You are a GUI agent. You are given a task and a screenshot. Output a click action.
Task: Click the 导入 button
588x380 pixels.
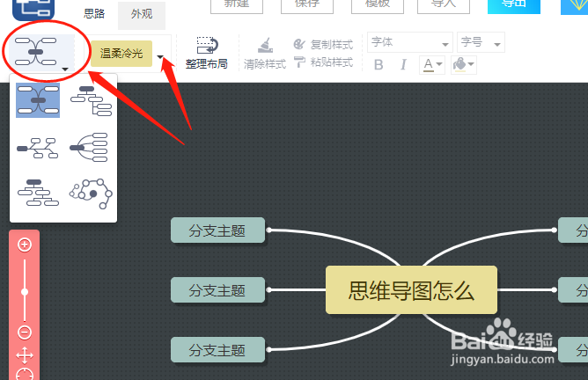click(444, 5)
